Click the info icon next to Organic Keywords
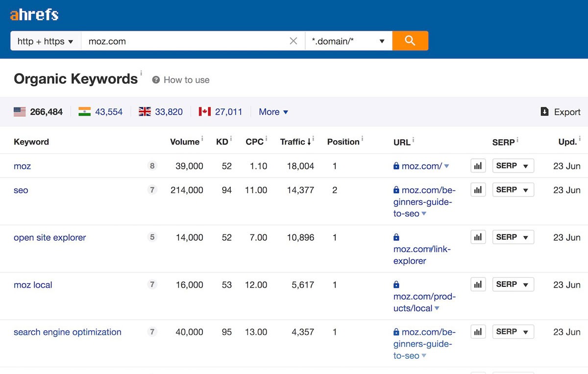 141,74
